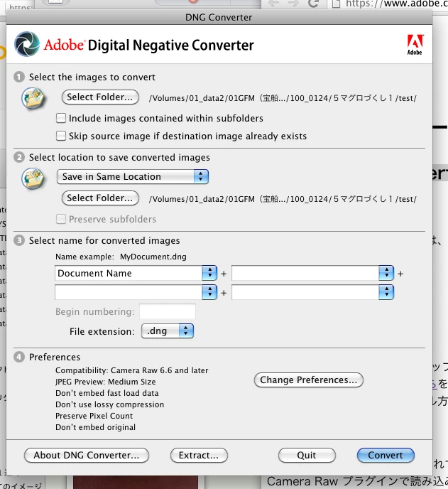This screenshot has width=448, height=489.
Task: Check Skip source image if destination exists
Action: pyautogui.click(x=61, y=136)
